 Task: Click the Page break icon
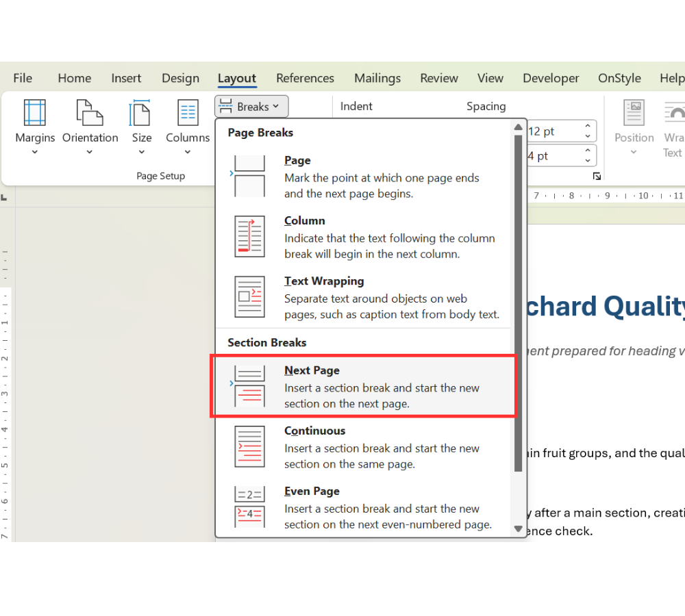click(x=249, y=177)
